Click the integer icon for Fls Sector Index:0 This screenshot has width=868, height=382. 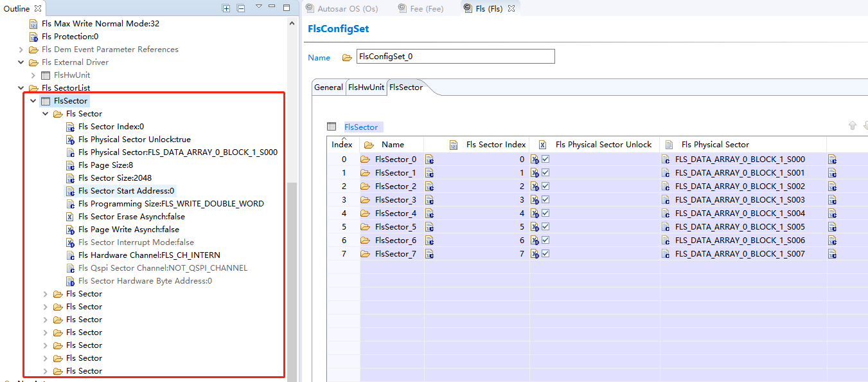tap(71, 127)
